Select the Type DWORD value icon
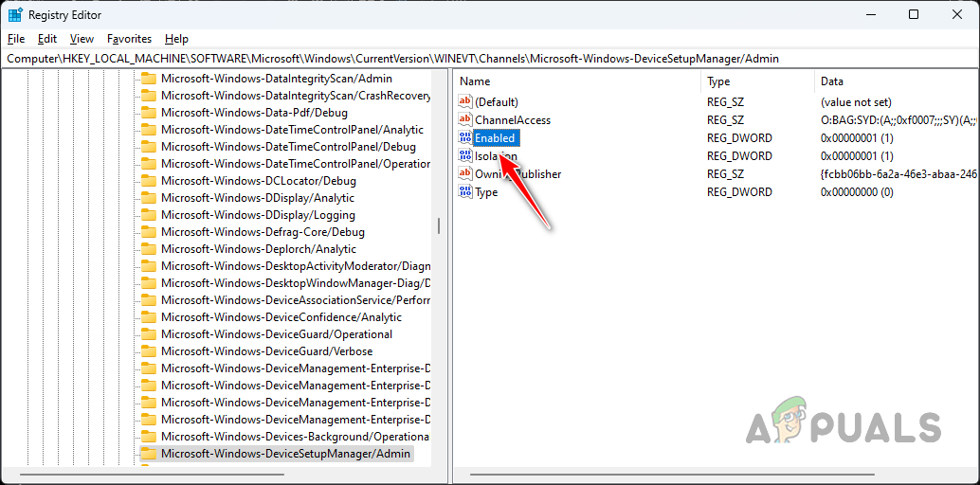Screen dimensions: 980x485 465,192
